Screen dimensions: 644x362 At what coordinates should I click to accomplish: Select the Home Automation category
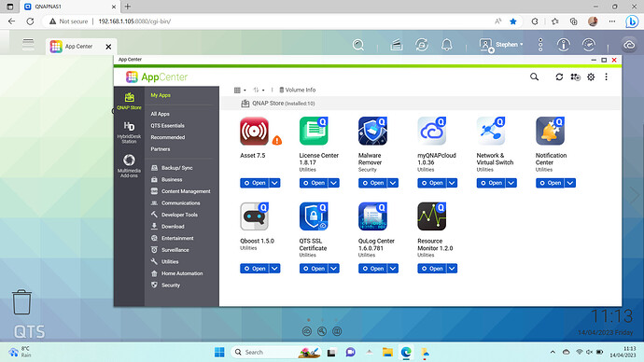pyautogui.click(x=177, y=273)
